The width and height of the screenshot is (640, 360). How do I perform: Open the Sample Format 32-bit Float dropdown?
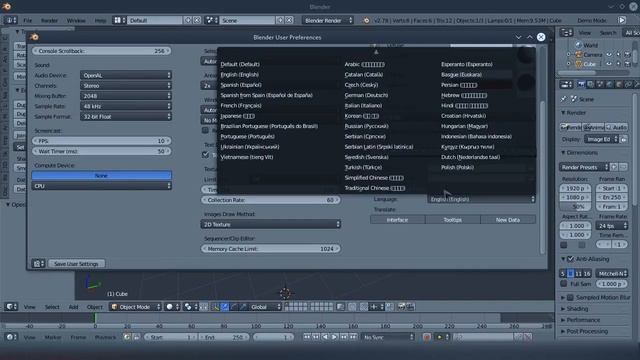[126, 116]
